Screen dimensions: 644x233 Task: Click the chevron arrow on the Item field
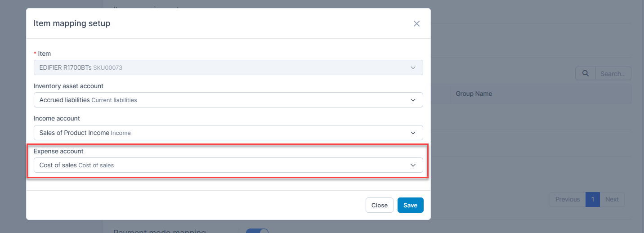413,67
